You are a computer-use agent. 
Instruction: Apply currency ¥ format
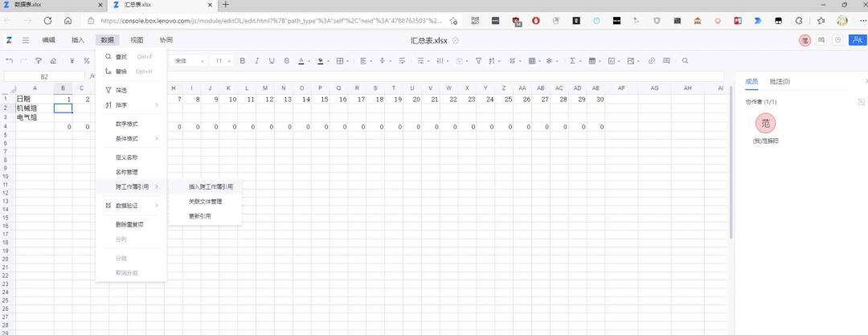click(72, 61)
